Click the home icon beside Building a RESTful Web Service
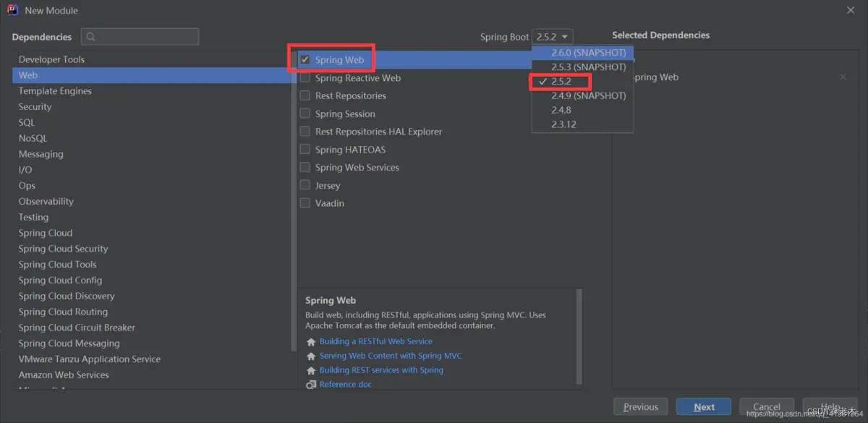868x423 pixels. (311, 342)
